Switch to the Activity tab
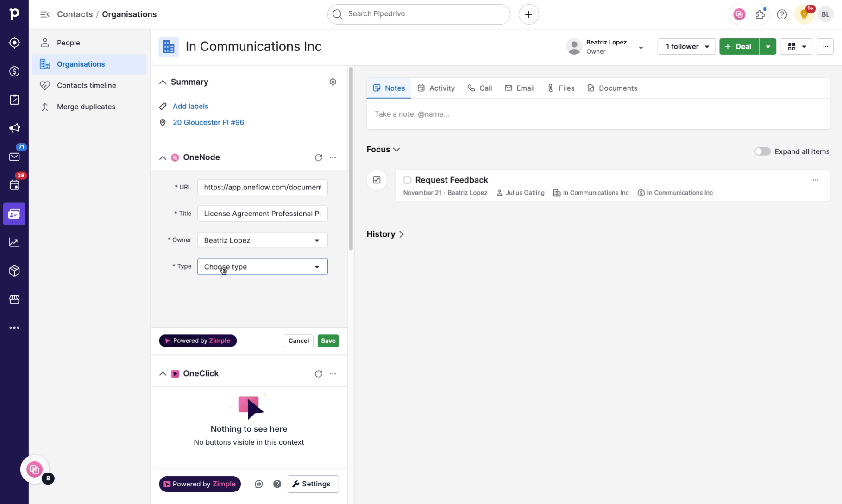The height and width of the screenshot is (504, 842). tap(436, 88)
